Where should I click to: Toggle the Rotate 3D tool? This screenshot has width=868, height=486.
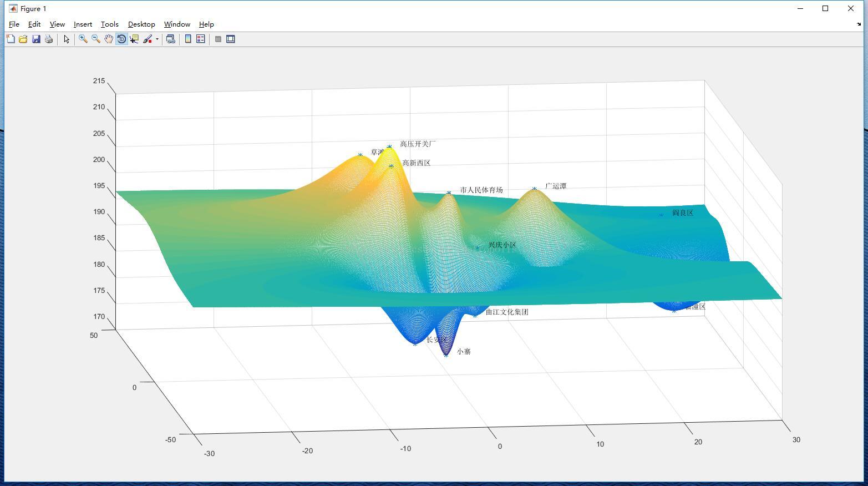121,39
